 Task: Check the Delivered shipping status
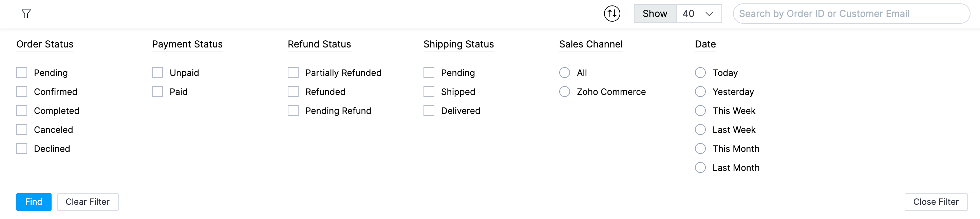coord(429,111)
